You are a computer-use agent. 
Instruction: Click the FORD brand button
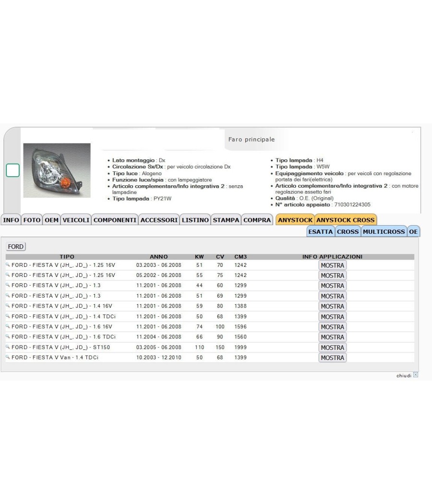(16, 247)
